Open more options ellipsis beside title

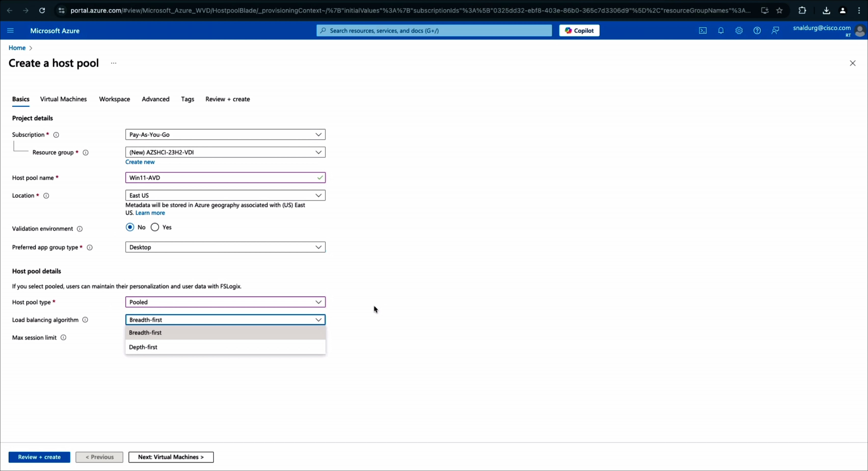point(114,63)
